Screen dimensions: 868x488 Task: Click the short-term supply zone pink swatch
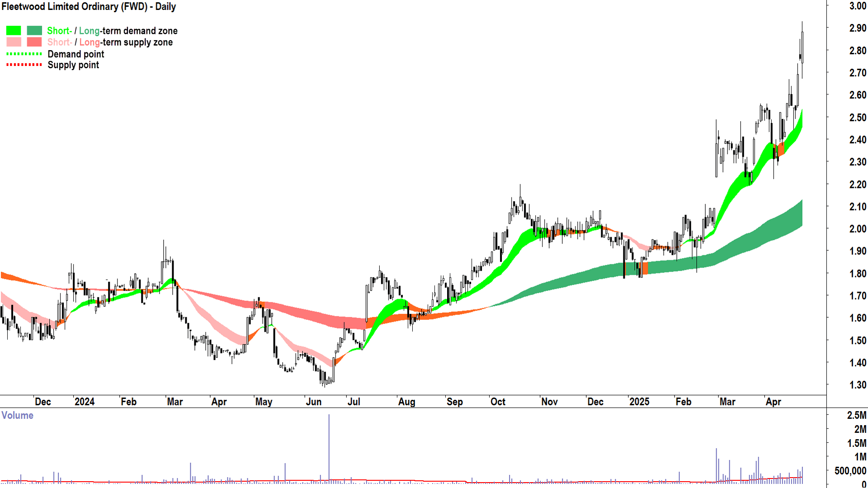tap(14, 42)
